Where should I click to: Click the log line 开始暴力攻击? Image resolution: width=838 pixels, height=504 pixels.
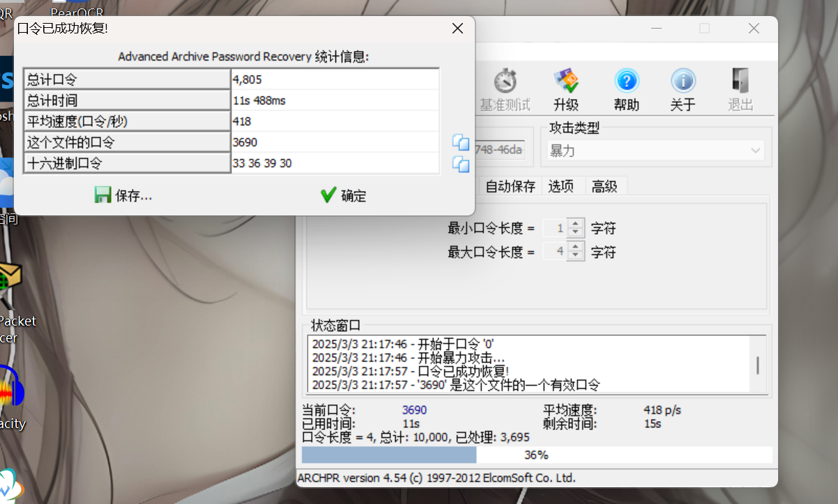[x=409, y=358]
